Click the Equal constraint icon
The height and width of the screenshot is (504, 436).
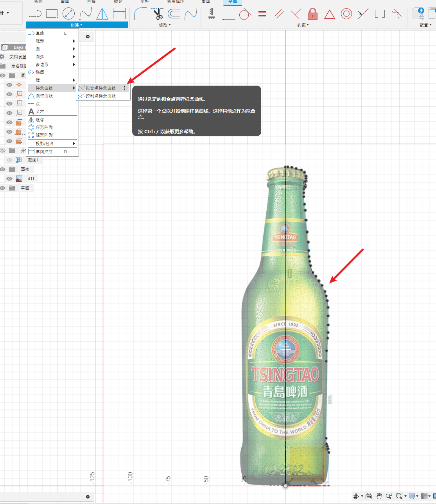click(x=262, y=14)
